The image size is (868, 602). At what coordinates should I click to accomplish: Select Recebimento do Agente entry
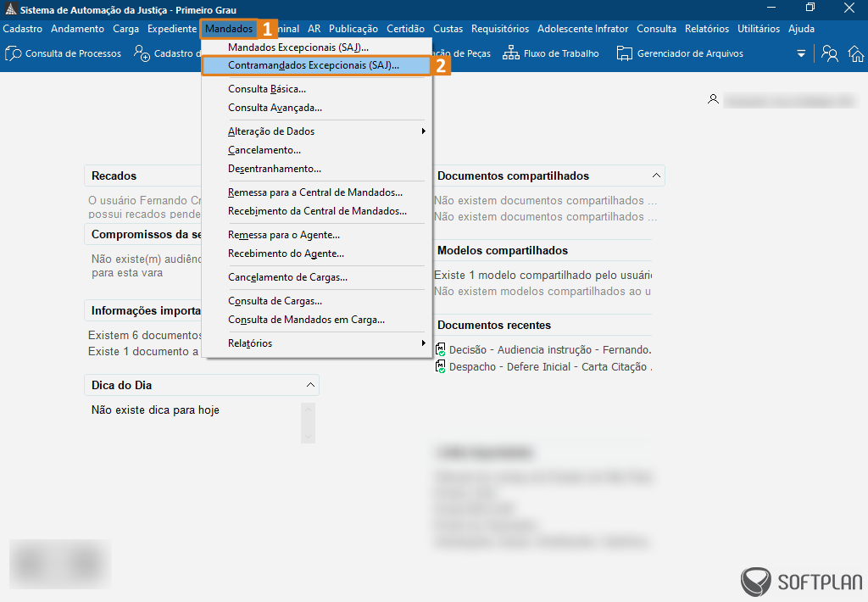(x=316, y=254)
